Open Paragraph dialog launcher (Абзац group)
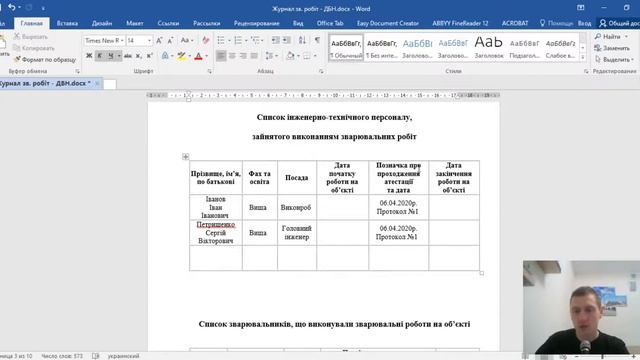 click(321, 71)
